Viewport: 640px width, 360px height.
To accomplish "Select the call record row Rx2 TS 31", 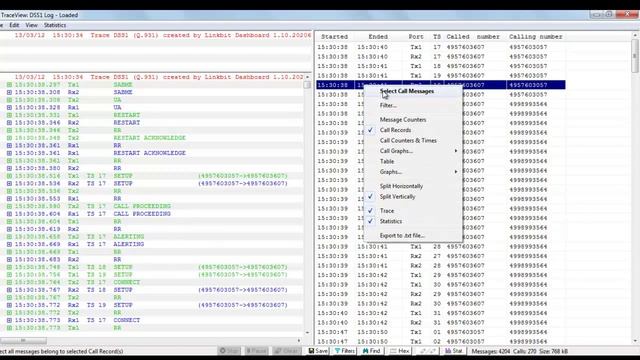I will [x=441, y=322].
